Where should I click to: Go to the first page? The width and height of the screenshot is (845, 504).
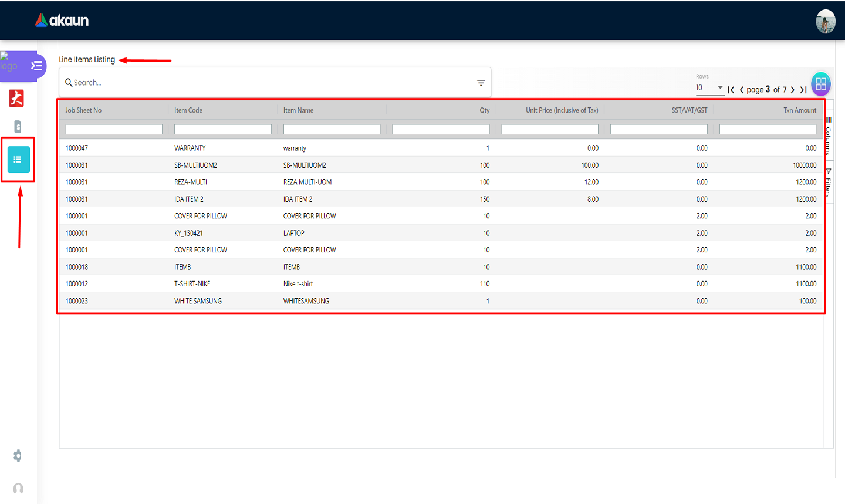click(x=731, y=90)
